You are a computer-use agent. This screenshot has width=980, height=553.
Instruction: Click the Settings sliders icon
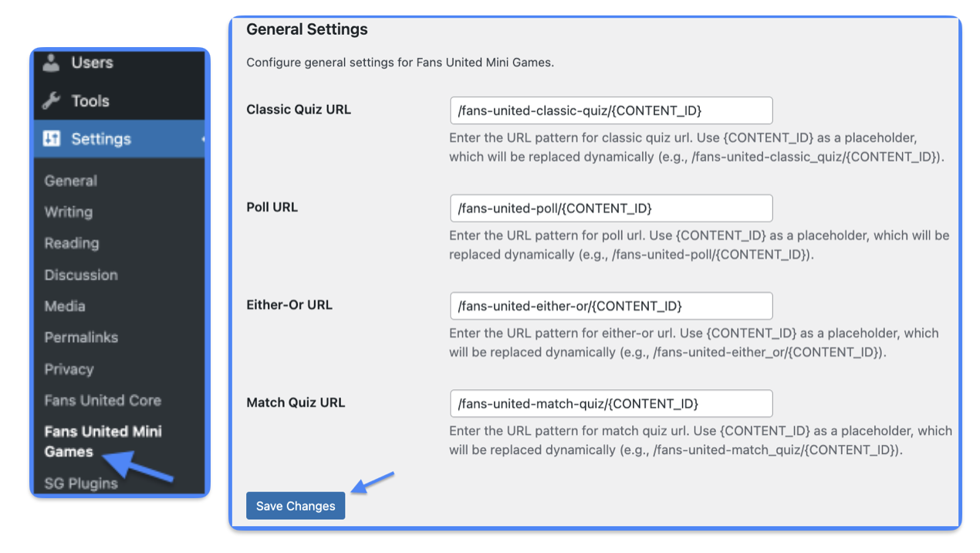click(x=52, y=139)
